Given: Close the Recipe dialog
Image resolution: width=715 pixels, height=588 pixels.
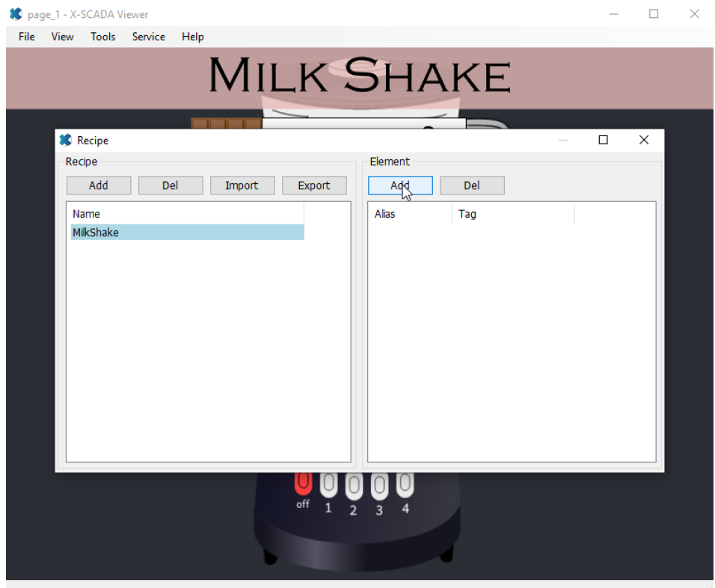Looking at the screenshot, I should click(x=644, y=140).
